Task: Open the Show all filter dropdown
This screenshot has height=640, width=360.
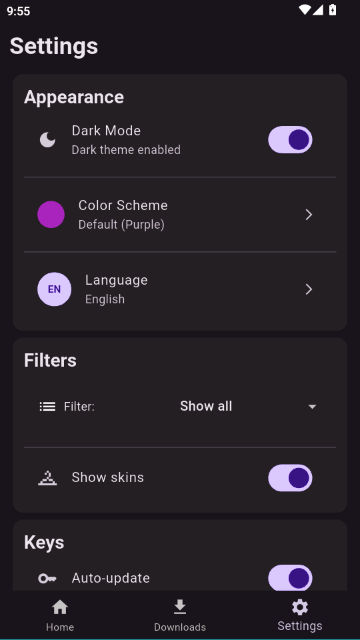Action: [249, 407]
